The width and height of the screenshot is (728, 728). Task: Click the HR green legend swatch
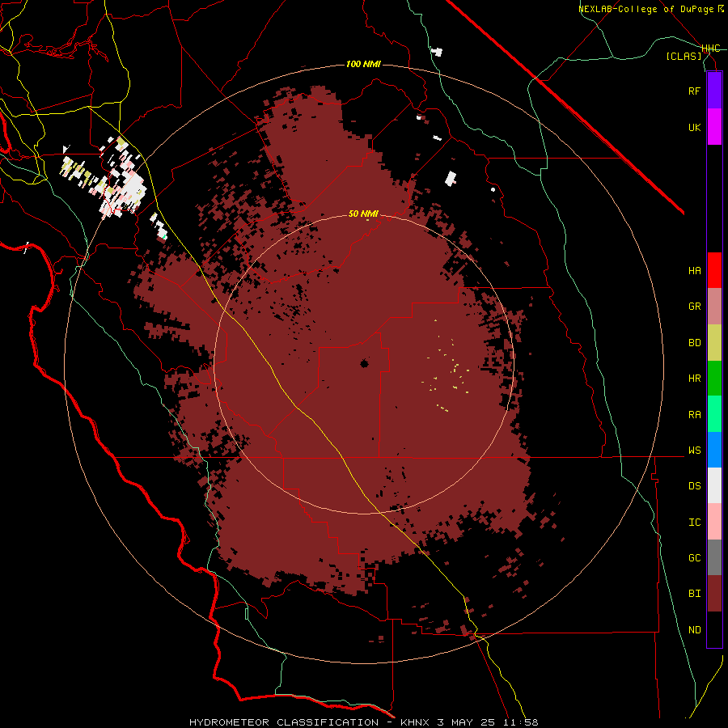click(714, 379)
